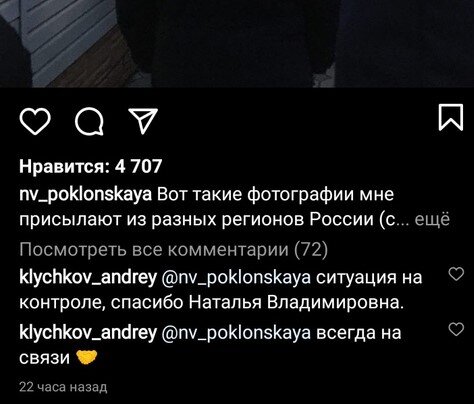Open klychkov_andrey profile in first comment
Image resolution: width=474 pixels, height=404 pixels.
click(88, 278)
